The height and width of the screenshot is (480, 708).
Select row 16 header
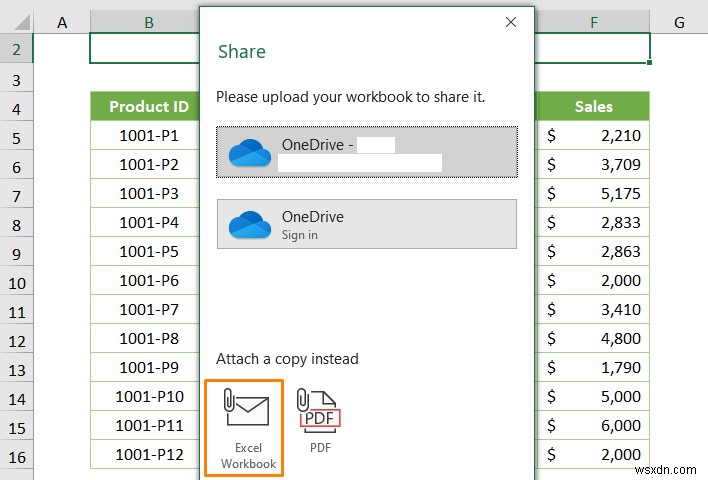click(x=17, y=455)
